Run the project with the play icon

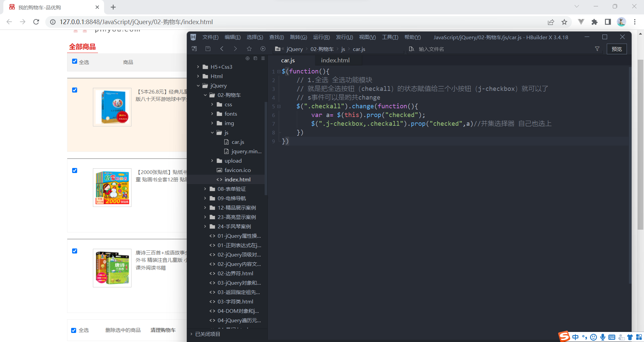pos(263,49)
